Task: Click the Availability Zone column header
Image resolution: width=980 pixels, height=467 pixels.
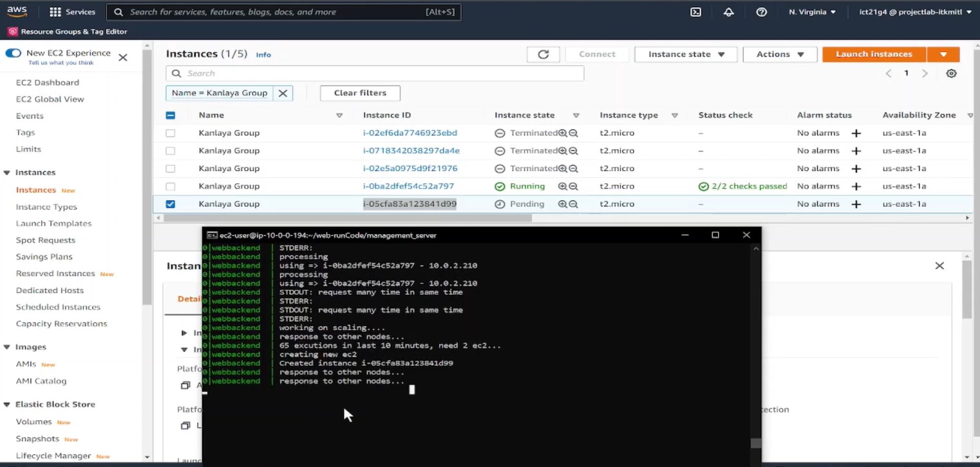Action: [919, 115]
